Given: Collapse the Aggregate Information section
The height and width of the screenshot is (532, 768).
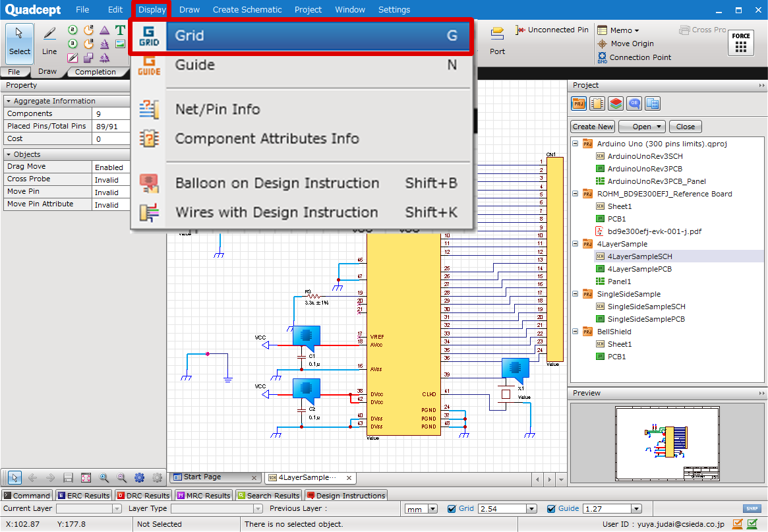Looking at the screenshot, I should 8,102.
